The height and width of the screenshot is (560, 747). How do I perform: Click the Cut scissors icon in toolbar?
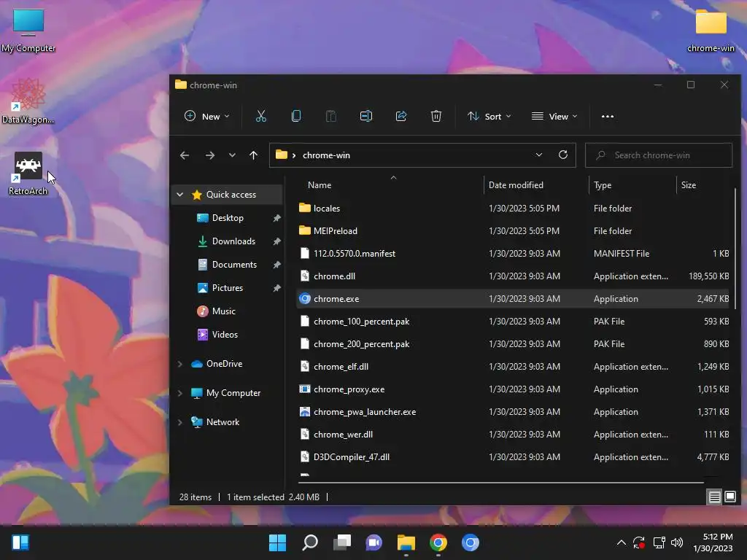pos(261,116)
